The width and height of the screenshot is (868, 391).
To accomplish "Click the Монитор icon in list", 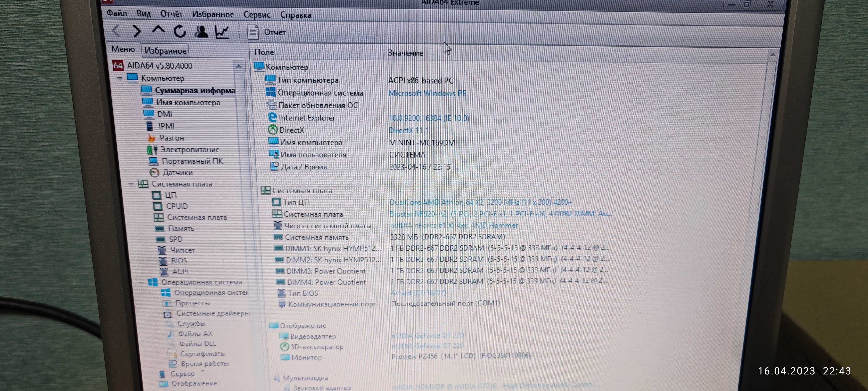I will coord(285,357).
